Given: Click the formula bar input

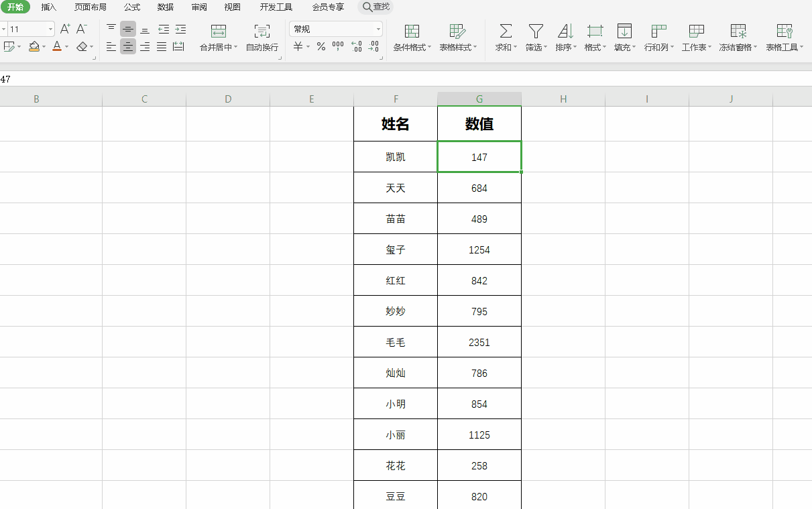Looking at the screenshot, I should 406,79.
